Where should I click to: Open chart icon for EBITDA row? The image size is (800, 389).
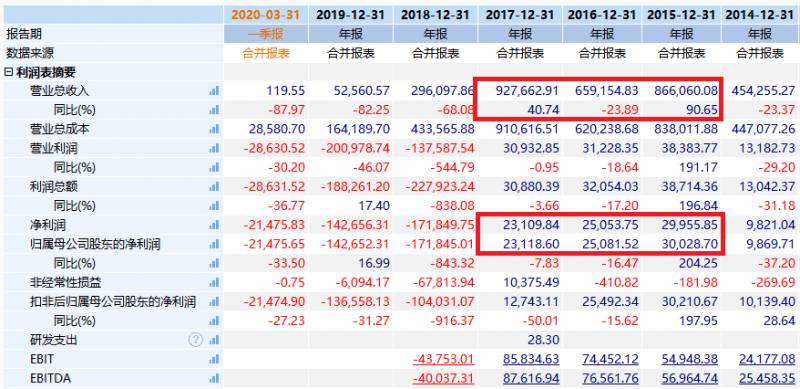[x=214, y=379]
